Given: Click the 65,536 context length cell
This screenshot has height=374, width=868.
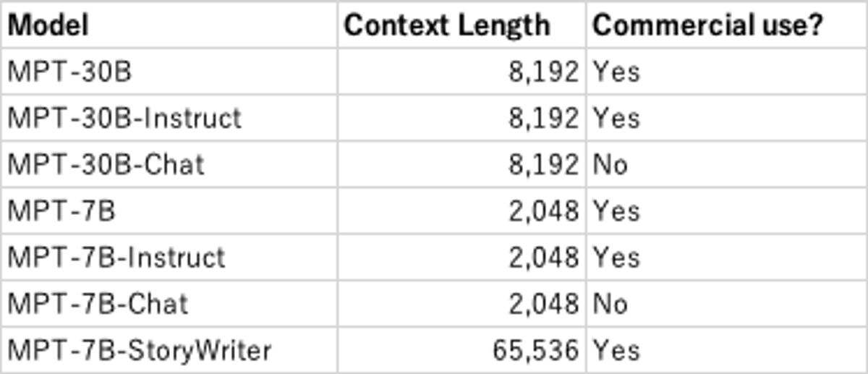Looking at the screenshot, I should [461, 350].
